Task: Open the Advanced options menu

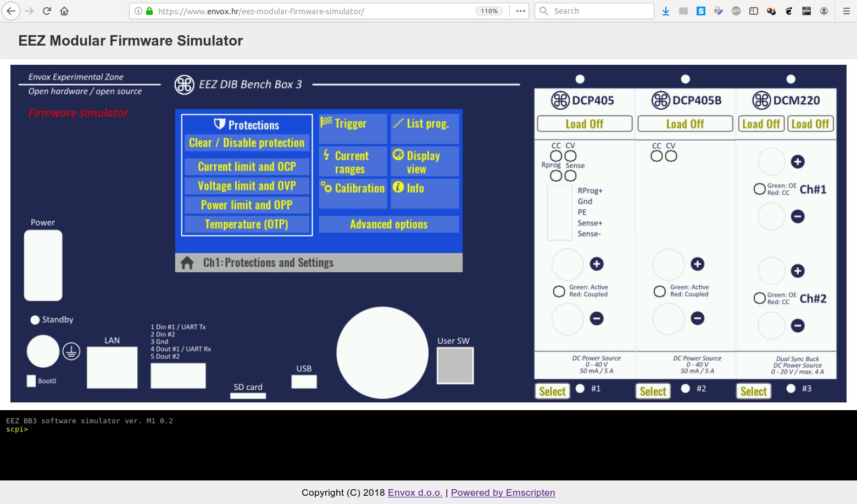Action: point(388,225)
